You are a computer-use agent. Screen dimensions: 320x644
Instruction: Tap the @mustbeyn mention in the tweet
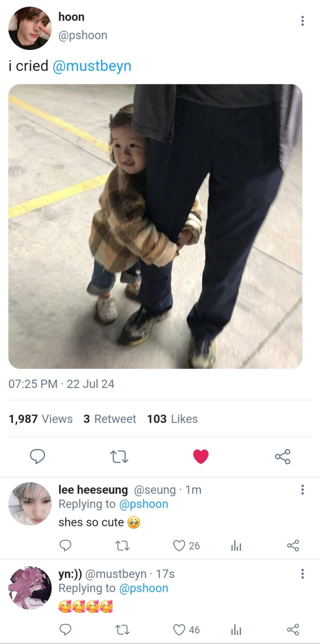(x=92, y=66)
